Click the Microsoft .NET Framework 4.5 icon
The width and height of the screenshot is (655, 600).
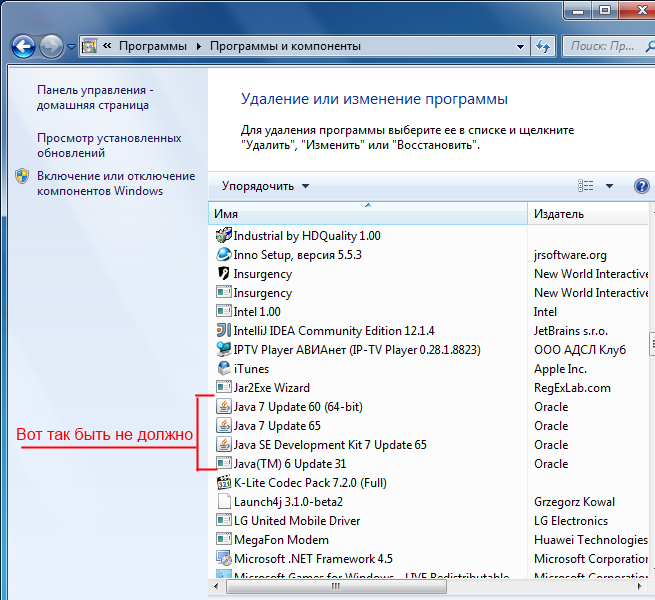click(x=224, y=559)
